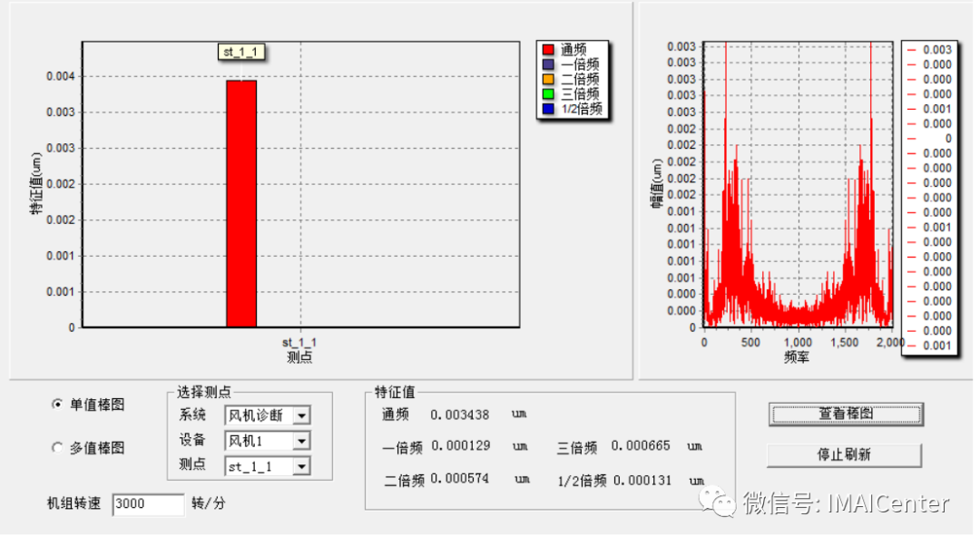Screen dimensions: 980x546
Task: Pick the green 三倍频 legend swatch
Action: (x=548, y=93)
